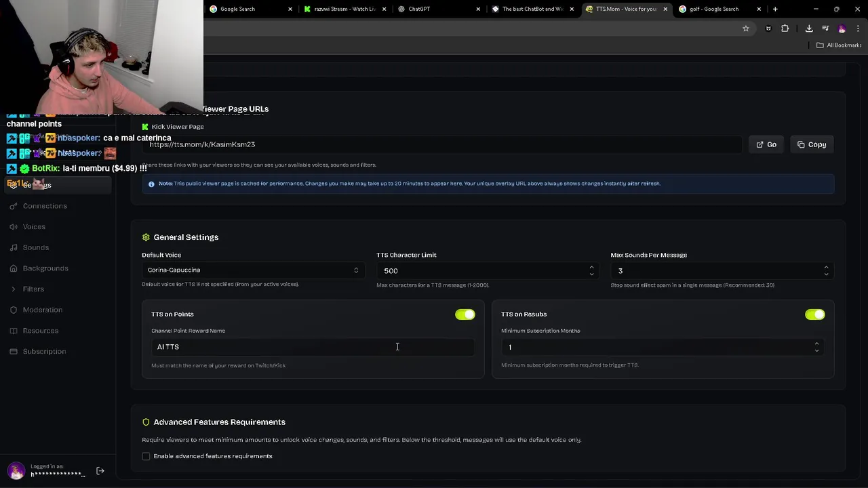Enable advanced features requirements checkbox

(x=146, y=456)
